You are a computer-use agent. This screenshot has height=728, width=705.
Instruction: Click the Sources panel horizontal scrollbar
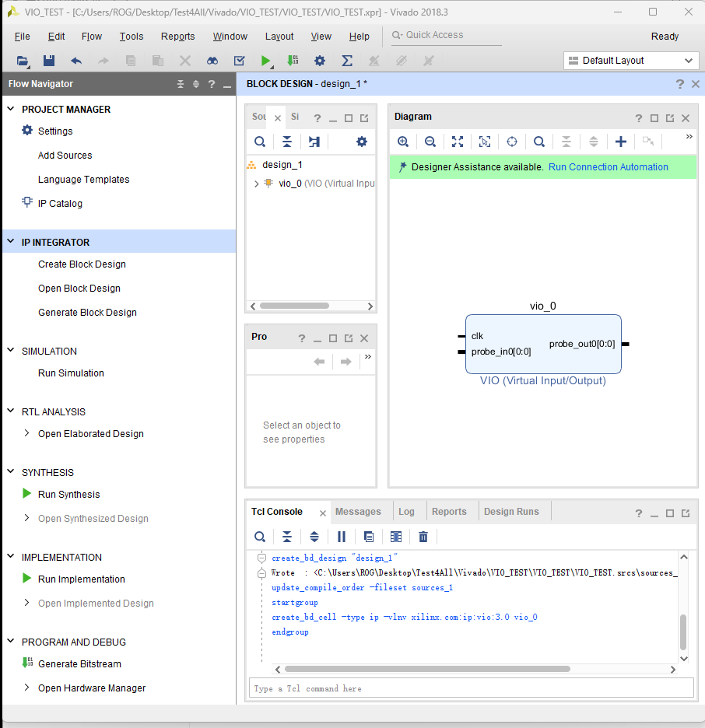[x=294, y=306]
